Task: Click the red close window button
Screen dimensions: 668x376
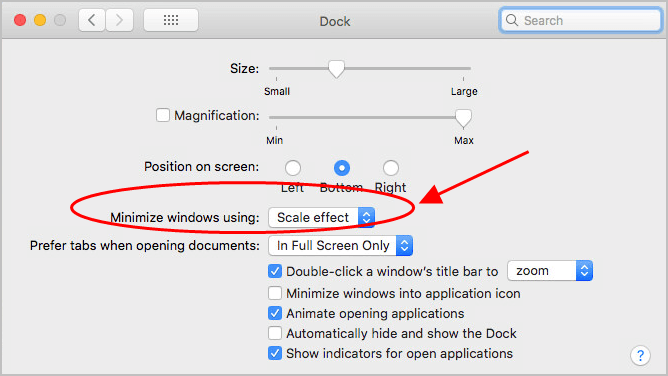Action: tap(20, 20)
